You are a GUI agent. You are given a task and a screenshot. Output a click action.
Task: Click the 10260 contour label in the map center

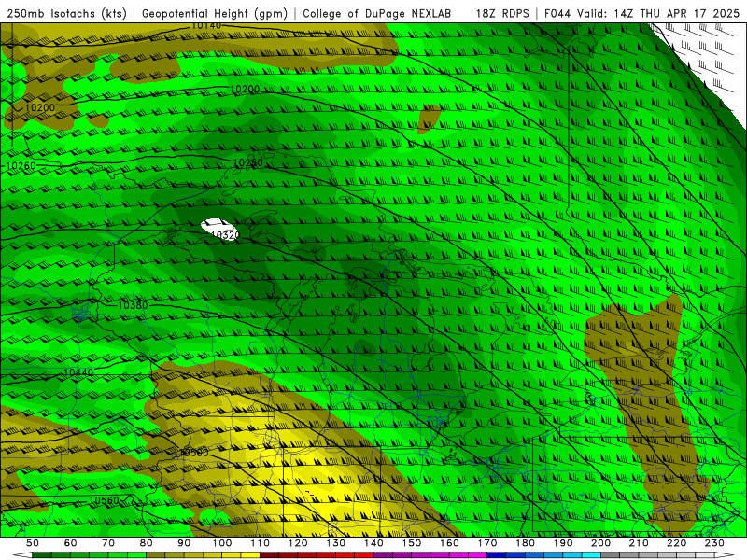[248, 162]
